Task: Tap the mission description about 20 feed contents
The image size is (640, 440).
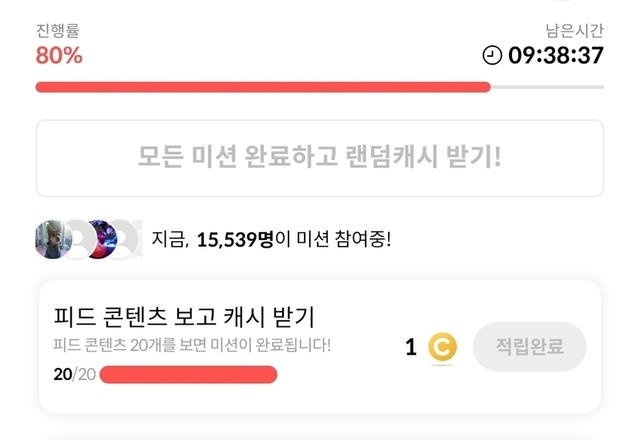Action: coord(192,346)
